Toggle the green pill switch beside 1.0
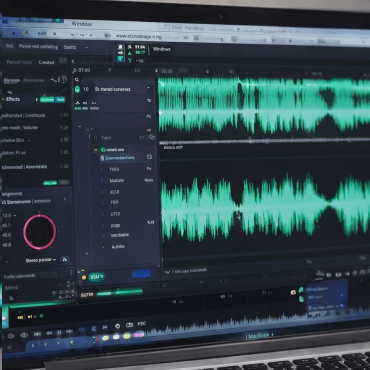Screen dimensions: 370x370 77,89
